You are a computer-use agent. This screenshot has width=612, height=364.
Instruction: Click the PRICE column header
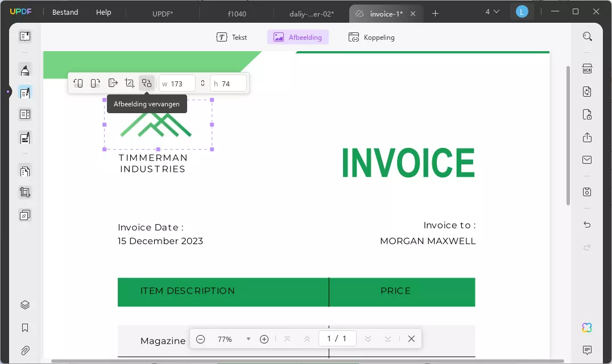395,291
